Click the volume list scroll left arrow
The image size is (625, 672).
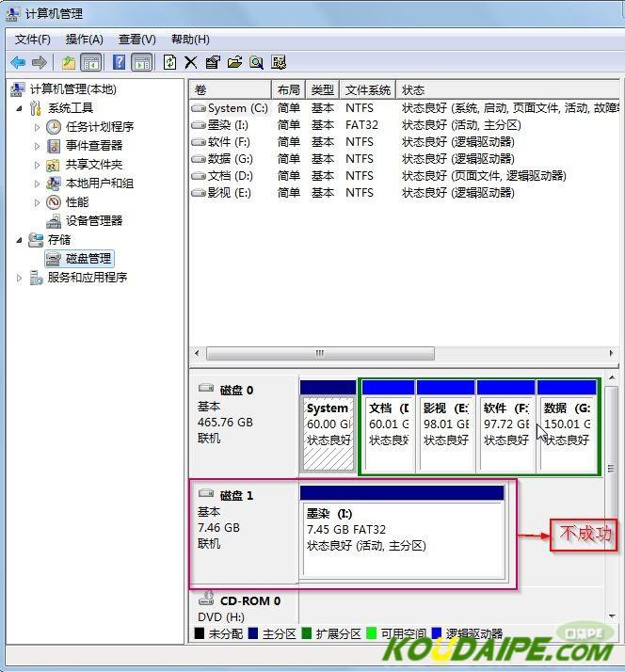(x=197, y=354)
